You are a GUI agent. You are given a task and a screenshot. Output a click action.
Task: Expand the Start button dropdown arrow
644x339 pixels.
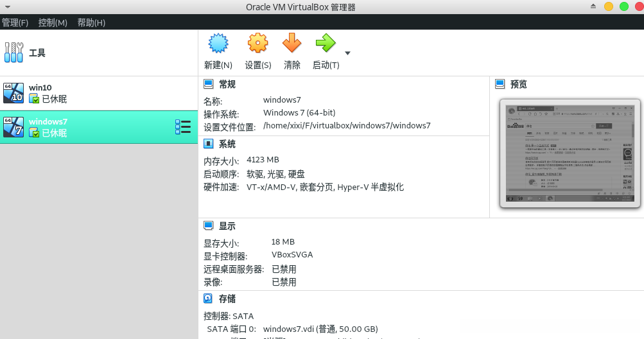[x=347, y=53]
